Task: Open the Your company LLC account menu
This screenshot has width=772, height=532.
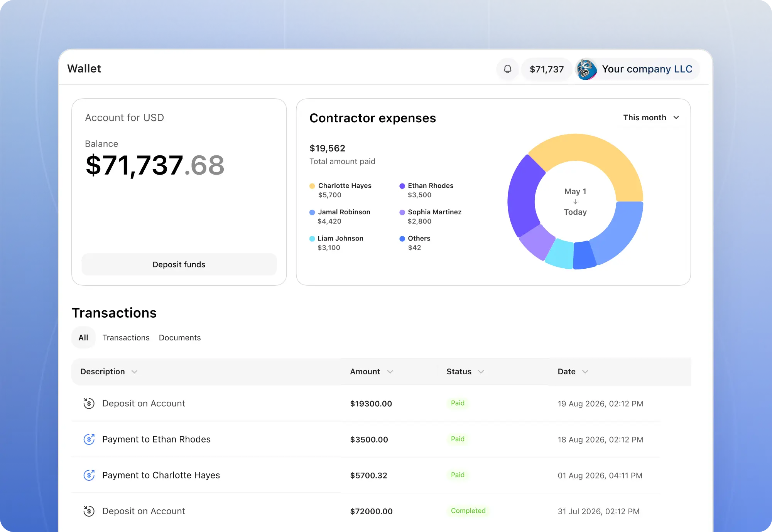Action: tap(637, 69)
